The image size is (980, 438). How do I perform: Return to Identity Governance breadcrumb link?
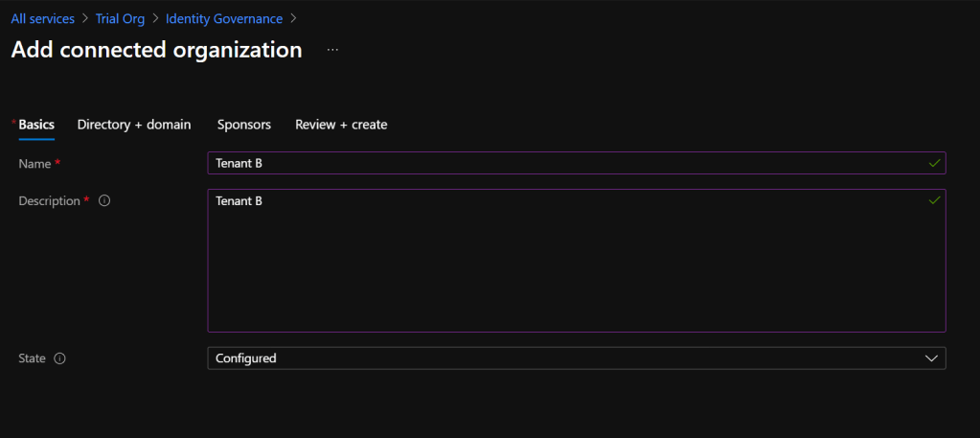tap(224, 19)
